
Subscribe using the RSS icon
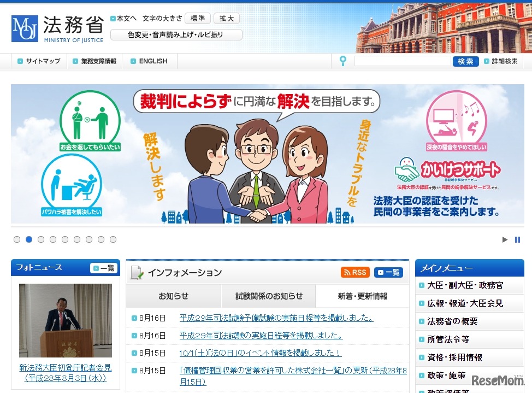(x=356, y=272)
